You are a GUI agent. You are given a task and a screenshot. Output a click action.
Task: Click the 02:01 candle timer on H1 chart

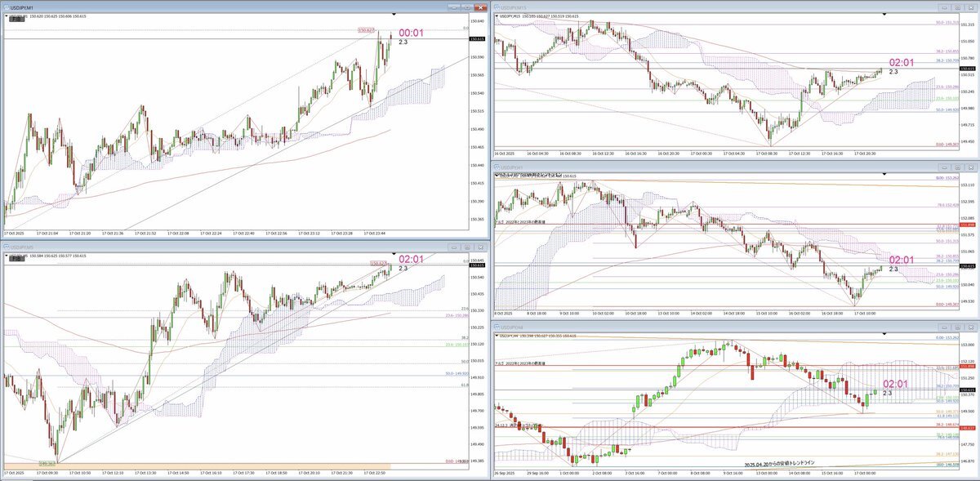pyautogui.click(x=901, y=259)
